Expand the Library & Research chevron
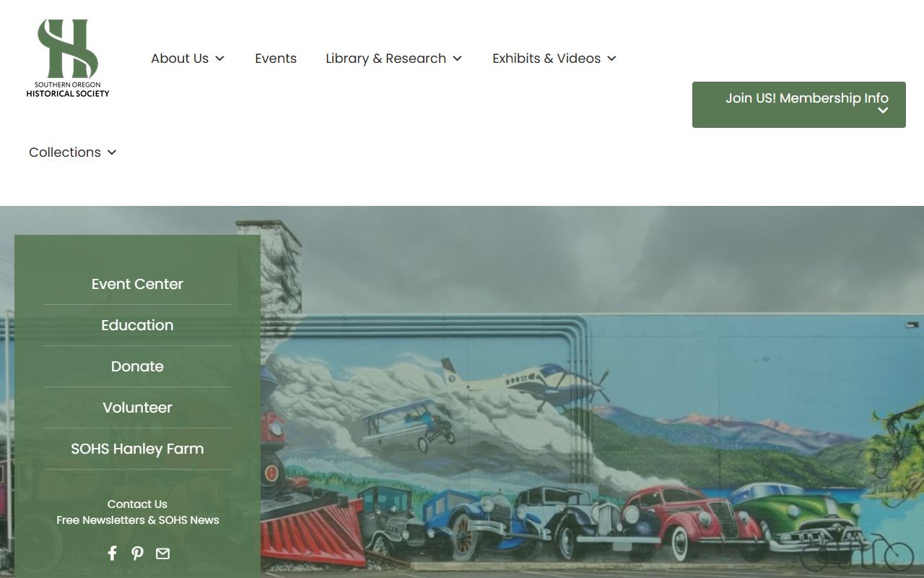The height and width of the screenshot is (578, 924). tap(457, 59)
